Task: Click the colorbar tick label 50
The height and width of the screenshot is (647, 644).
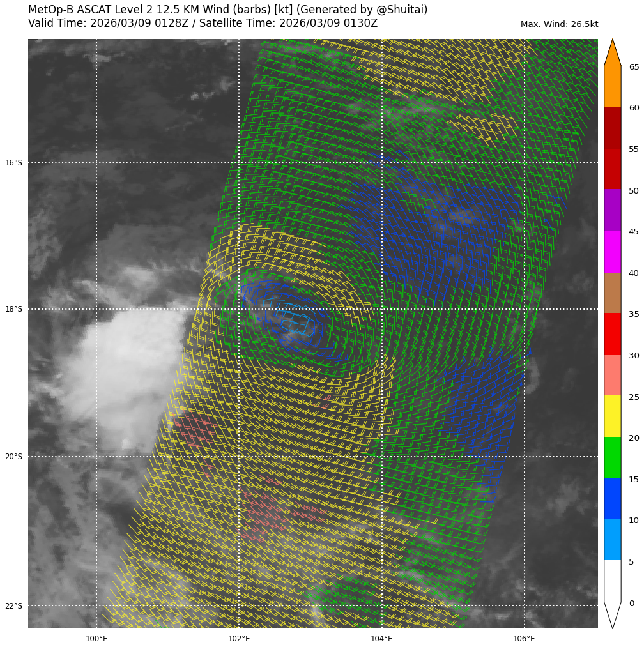Action: click(633, 191)
